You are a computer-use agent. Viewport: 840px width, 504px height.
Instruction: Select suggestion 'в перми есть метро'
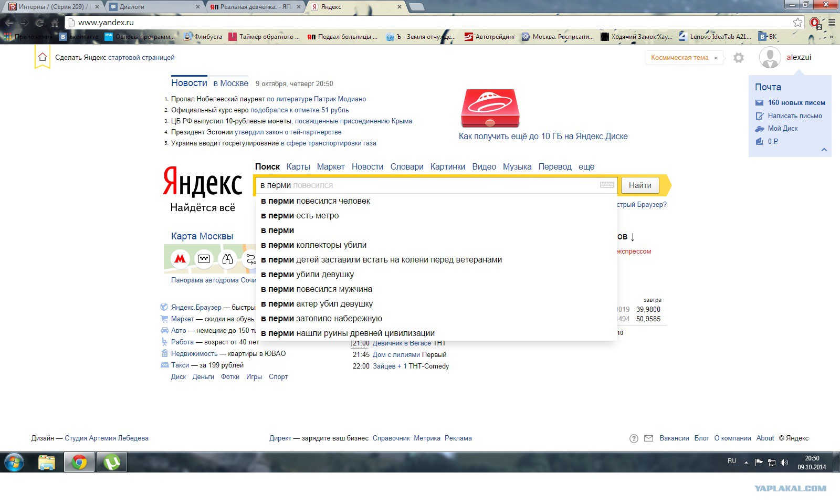pos(436,215)
